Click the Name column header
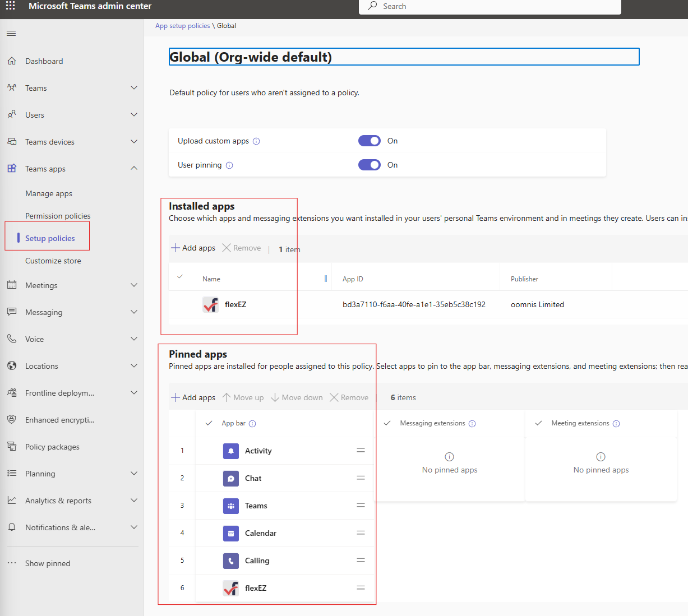The width and height of the screenshot is (688, 616). (211, 279)
